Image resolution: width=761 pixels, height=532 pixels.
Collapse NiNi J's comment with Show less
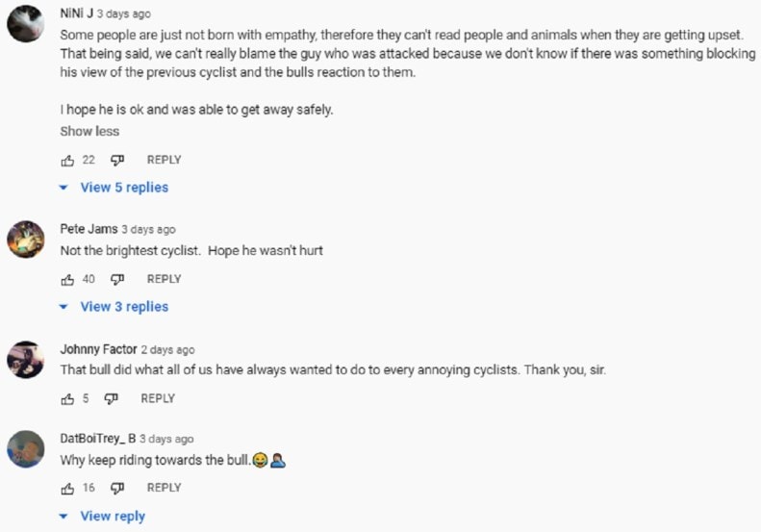tap(89, 132)
